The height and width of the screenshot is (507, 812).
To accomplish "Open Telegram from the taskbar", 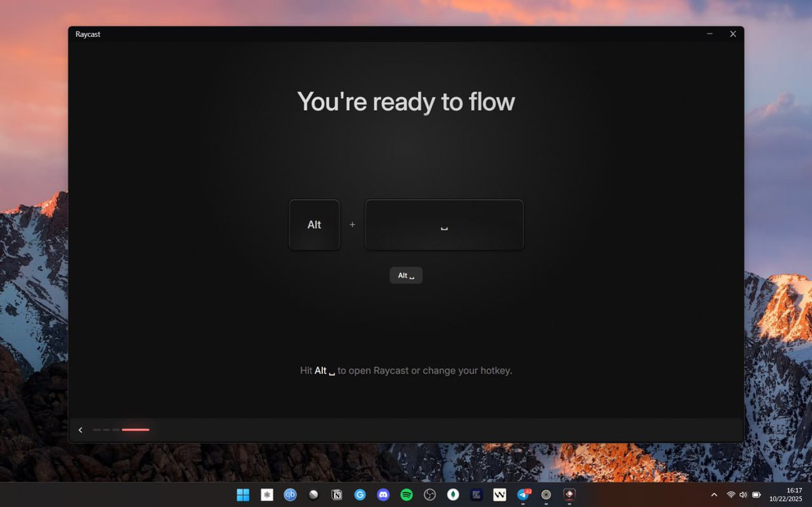I will click(523, 495).
